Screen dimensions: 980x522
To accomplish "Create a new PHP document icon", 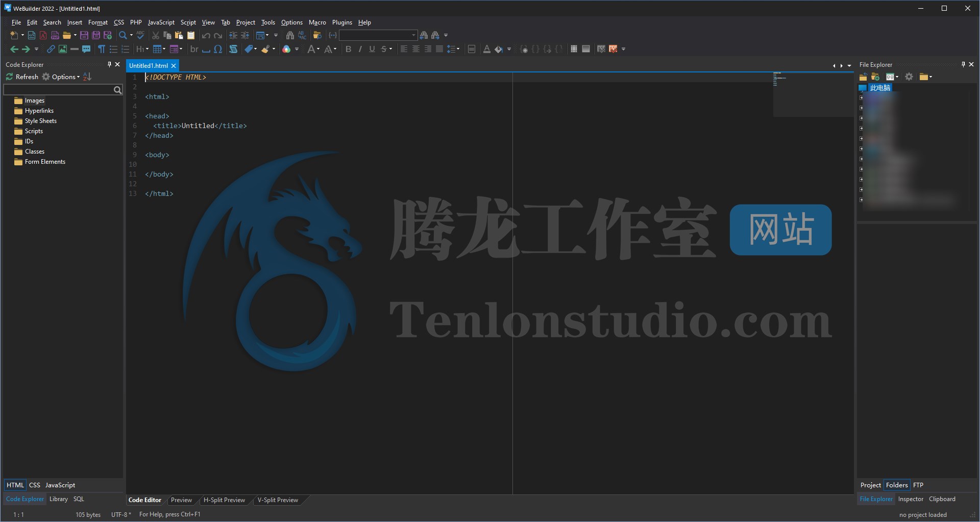I will click(55, 35).
